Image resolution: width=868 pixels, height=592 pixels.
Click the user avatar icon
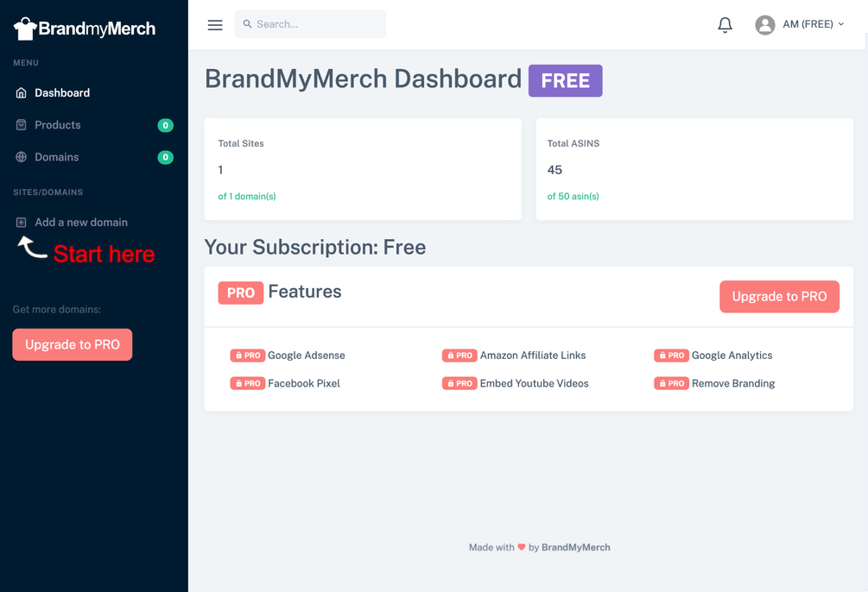765,25
